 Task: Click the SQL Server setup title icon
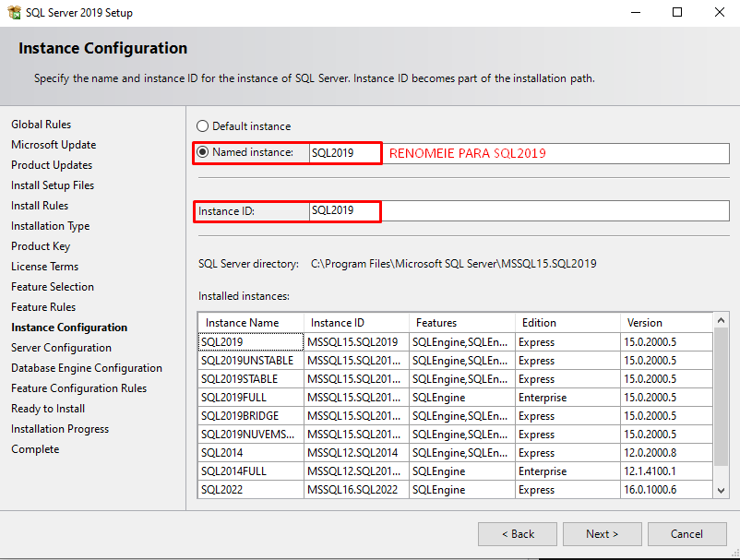[x=14, y=12]
